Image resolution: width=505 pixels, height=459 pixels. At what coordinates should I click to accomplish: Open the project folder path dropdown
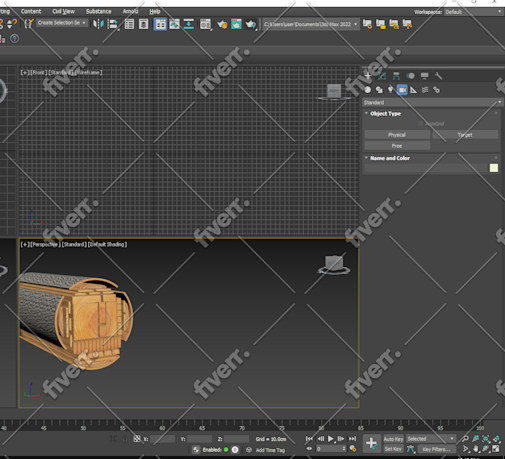pyautogui.click(x=311, y=24)
